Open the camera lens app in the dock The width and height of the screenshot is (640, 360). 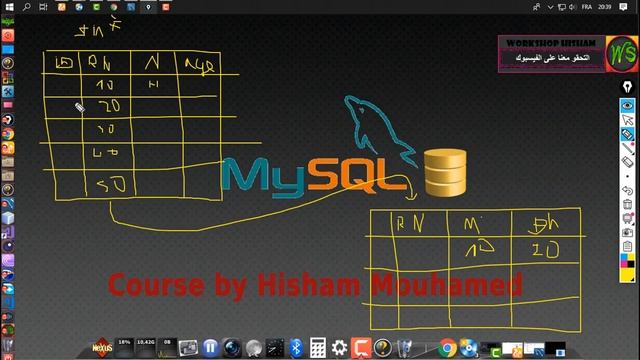[x=232, y=348]
